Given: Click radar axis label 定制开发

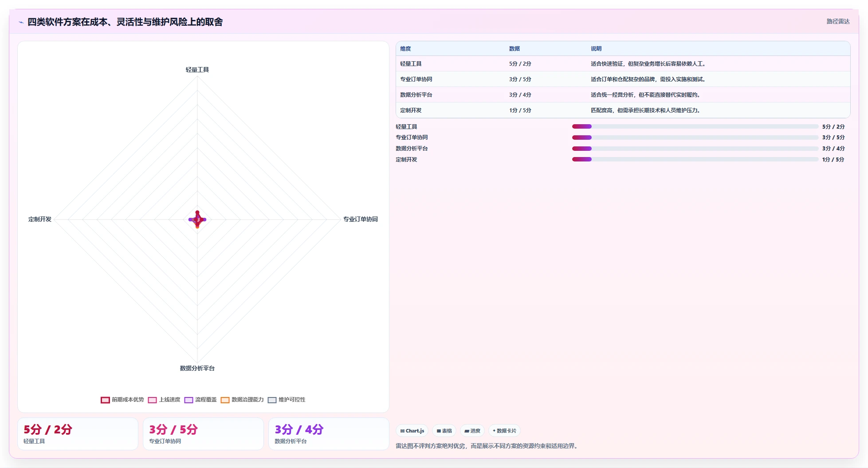Looking at the screenshot, I should pos(40,219).
